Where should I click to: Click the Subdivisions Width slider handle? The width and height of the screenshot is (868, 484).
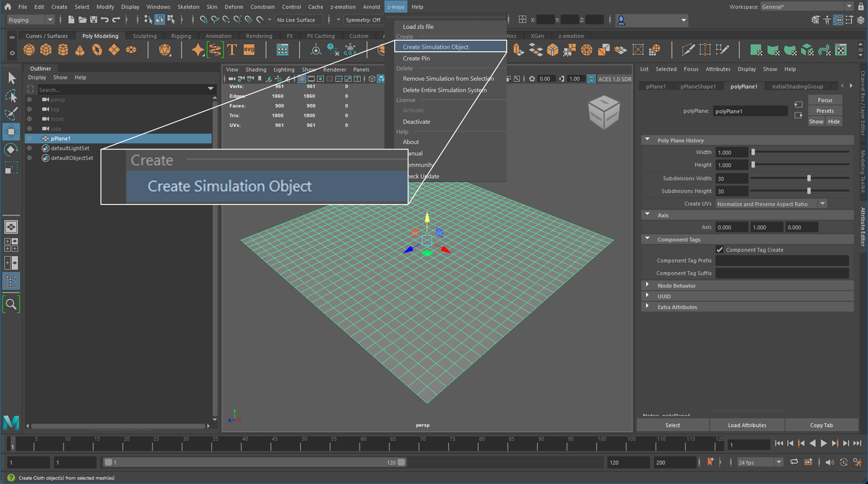[809, 178]
